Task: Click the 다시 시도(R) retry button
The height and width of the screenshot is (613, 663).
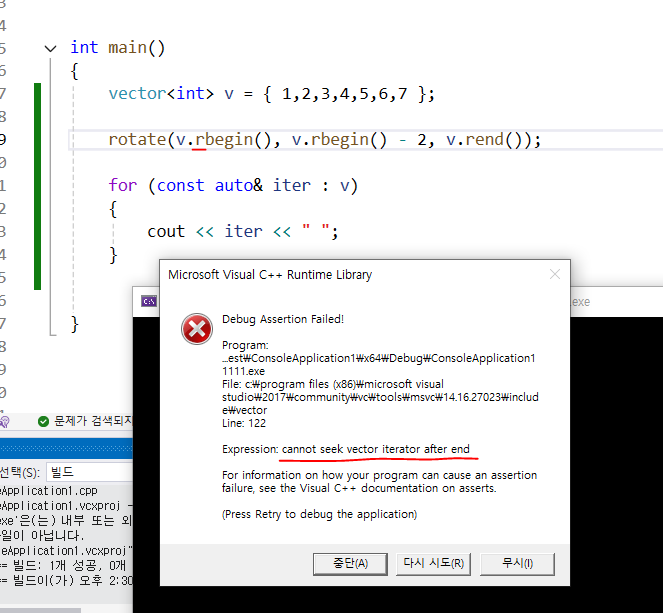Action: click(433, 564)
